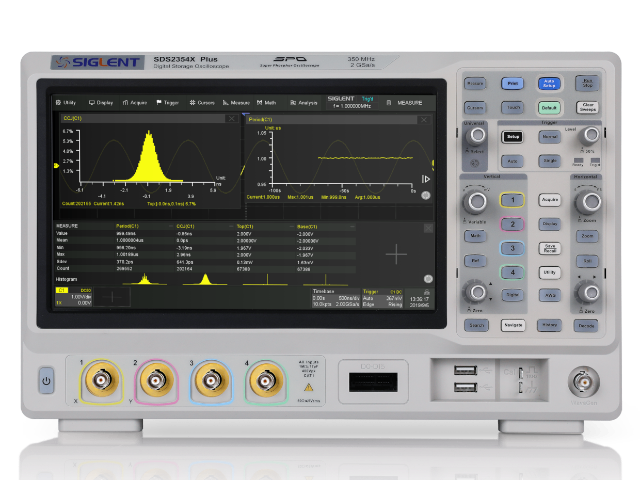Open the on-screen Measure menu
Image resolution: width=640 pixels, height=480 pixels.
pyautogui.click(x=236, y=102)
